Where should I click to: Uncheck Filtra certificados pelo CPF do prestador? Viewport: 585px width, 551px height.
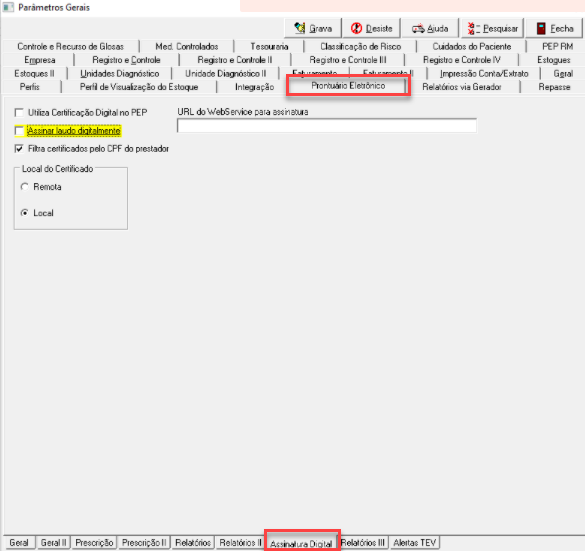[19, 148]
